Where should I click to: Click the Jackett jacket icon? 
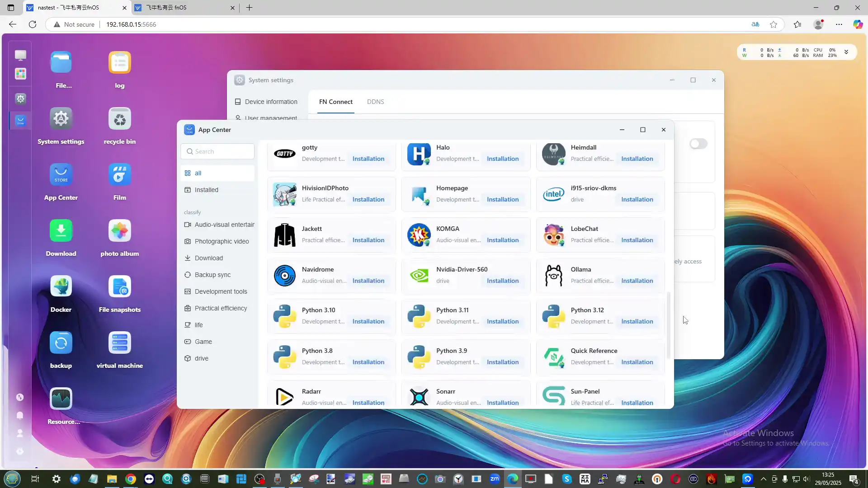(285, 235)
